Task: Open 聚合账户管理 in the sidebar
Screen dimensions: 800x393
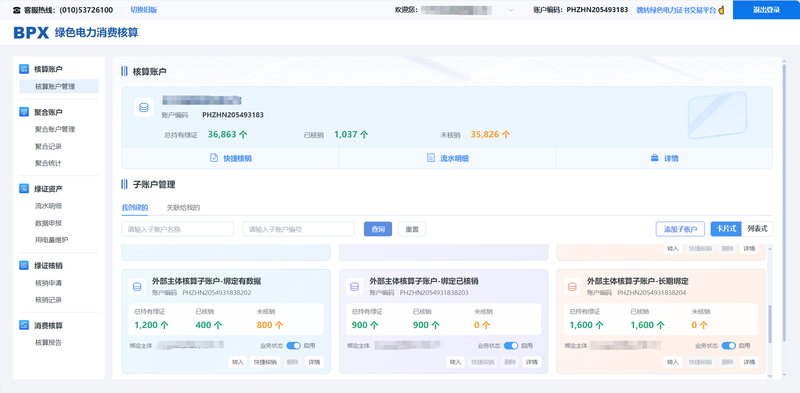Action: (x=55, y=129)
